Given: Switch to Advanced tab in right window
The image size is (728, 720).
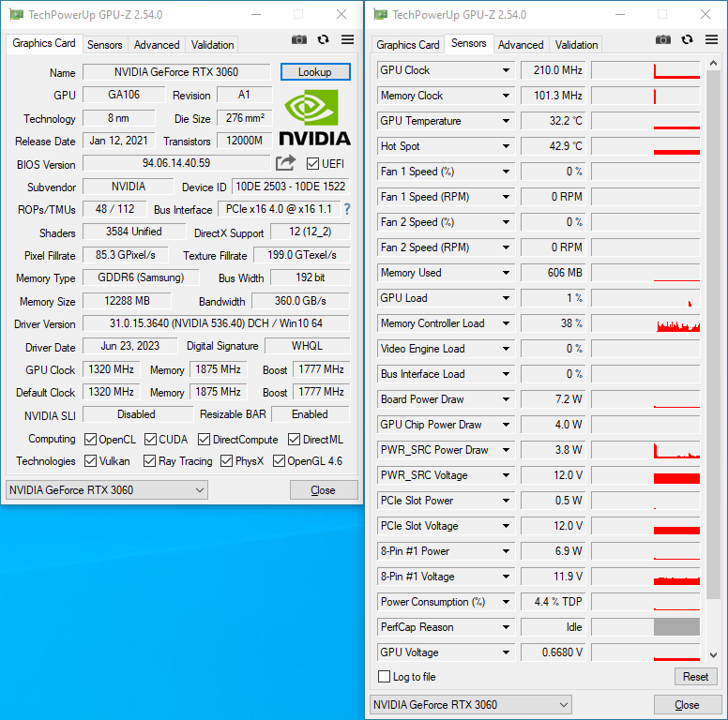Looking at the screenshot, I should [x=521, y=45].
